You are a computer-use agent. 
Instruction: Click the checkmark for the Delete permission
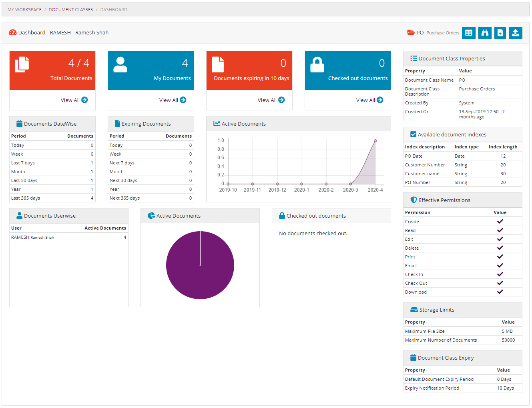(500, 248)
